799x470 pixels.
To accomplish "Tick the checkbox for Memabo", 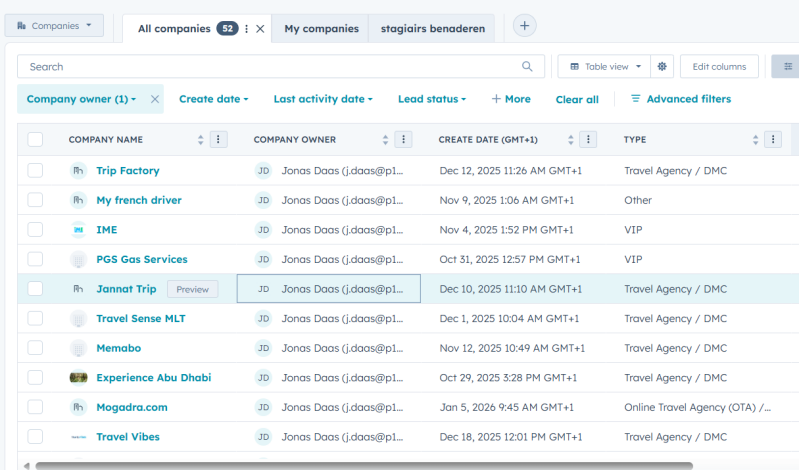I will pyautogui.click(x=35, y=348).
